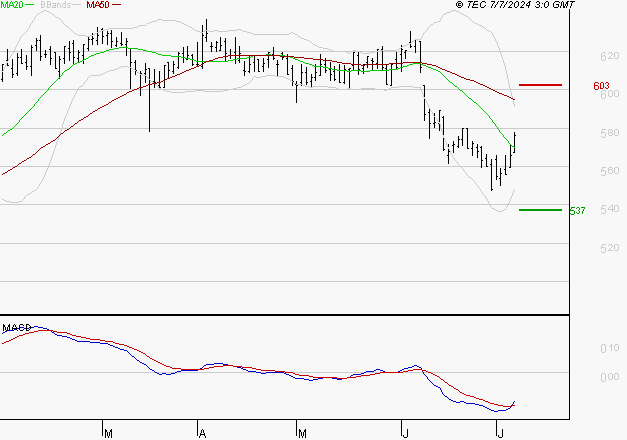Image resolution: width=627 pixels, height=440 pixels.
Task: Click the BBands legend label
Action: (x=56, y=4)
